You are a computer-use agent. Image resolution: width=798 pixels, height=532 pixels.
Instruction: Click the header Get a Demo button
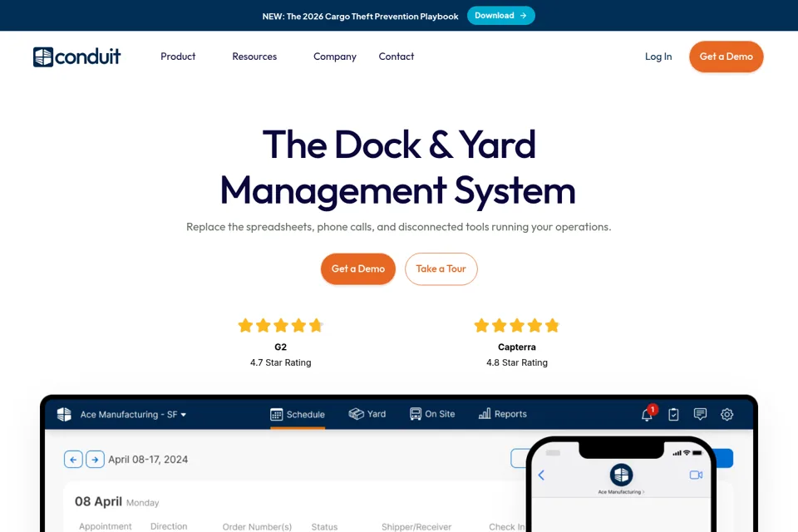tap(727, 57)
